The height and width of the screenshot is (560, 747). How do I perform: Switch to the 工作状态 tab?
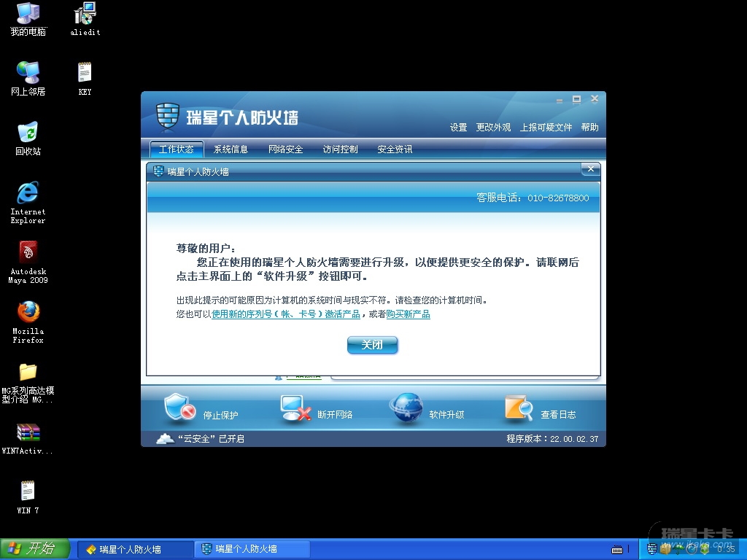coord(177,149)
